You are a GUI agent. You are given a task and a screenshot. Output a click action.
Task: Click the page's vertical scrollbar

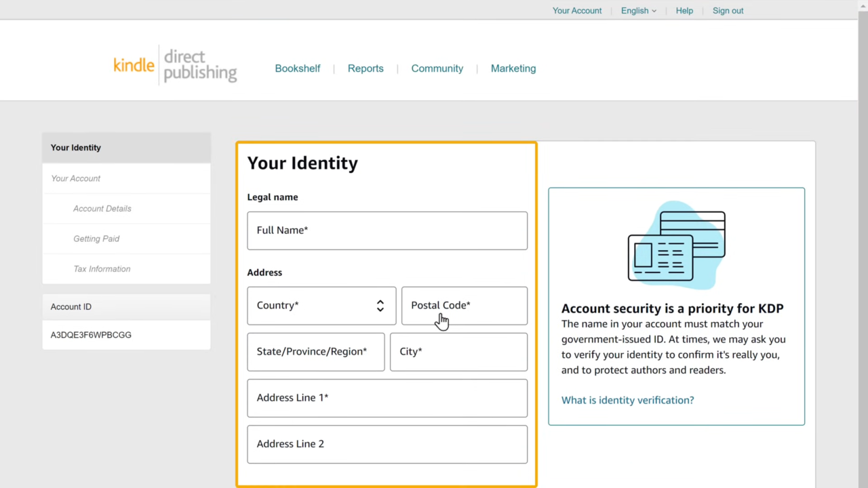pos(863,244)
